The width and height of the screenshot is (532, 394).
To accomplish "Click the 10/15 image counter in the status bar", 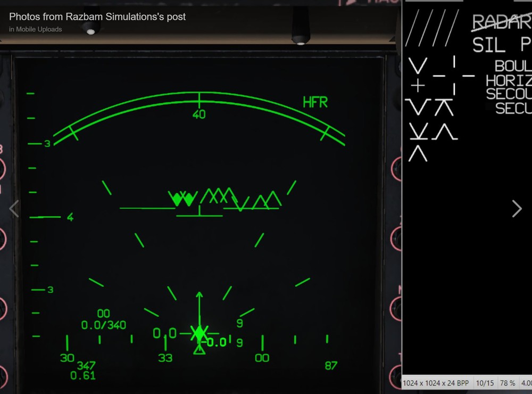I will click(484, 383).
